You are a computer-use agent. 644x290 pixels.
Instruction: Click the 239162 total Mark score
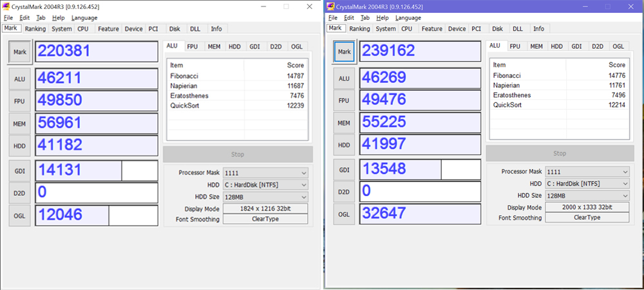point(420,51)
